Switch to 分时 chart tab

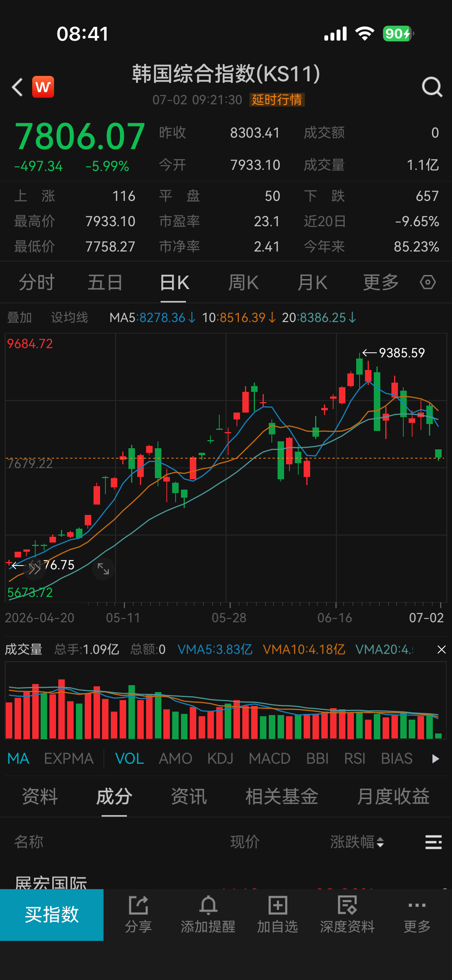37,283
